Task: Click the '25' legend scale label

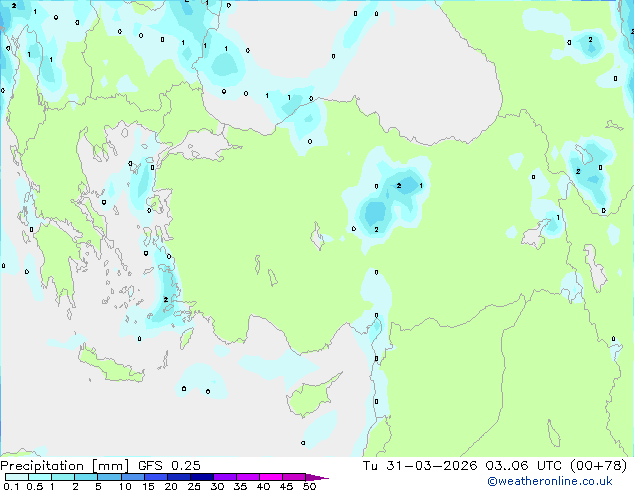Action: [x=194, y=486]
